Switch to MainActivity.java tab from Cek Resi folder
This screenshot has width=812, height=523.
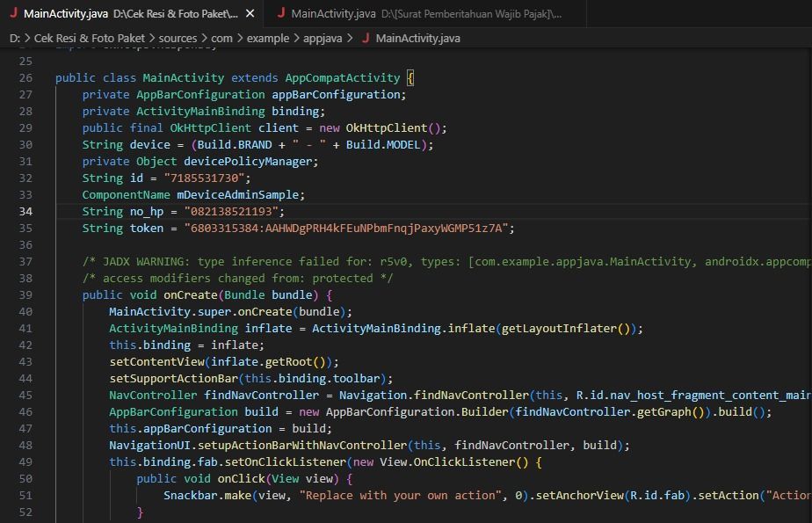(x=132, y=13)
